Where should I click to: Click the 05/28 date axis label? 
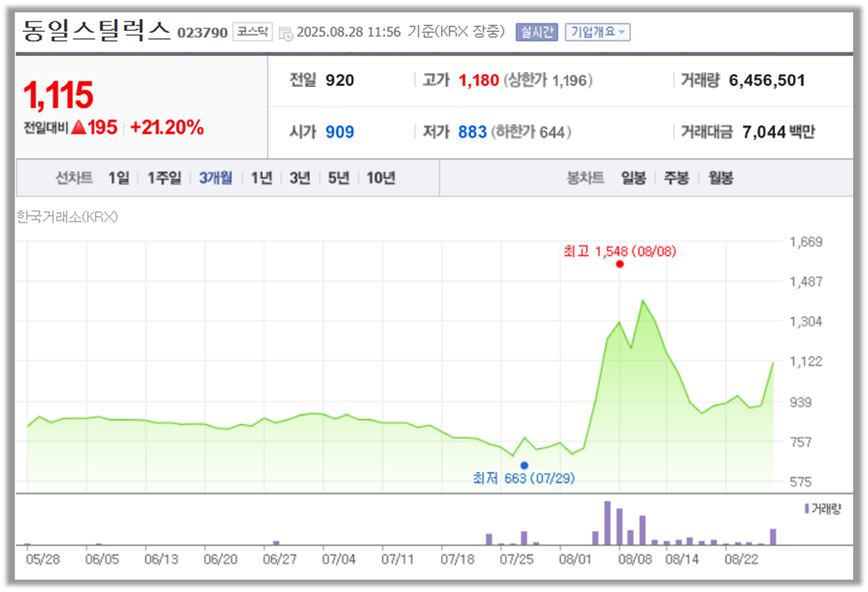pos(43,559)
